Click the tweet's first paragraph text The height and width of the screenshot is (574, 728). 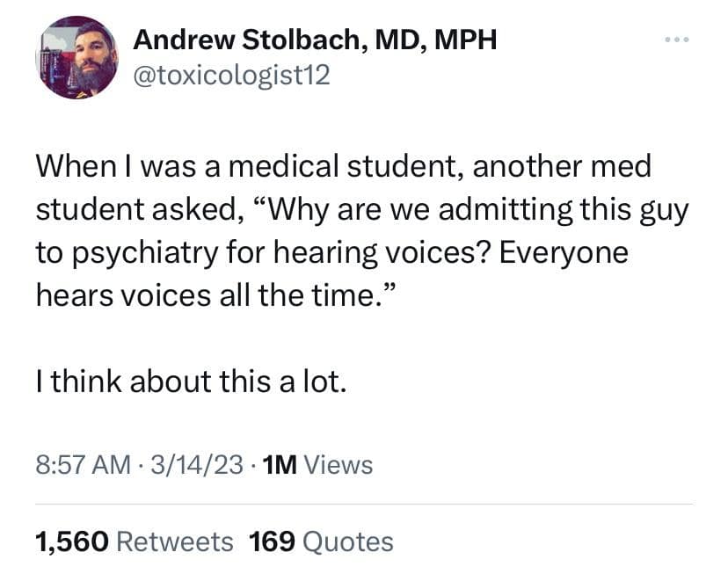pos(352,230)
